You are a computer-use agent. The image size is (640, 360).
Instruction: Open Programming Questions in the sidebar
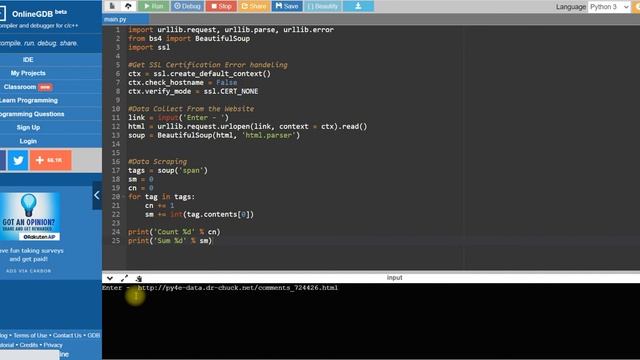tap(32, 114)
